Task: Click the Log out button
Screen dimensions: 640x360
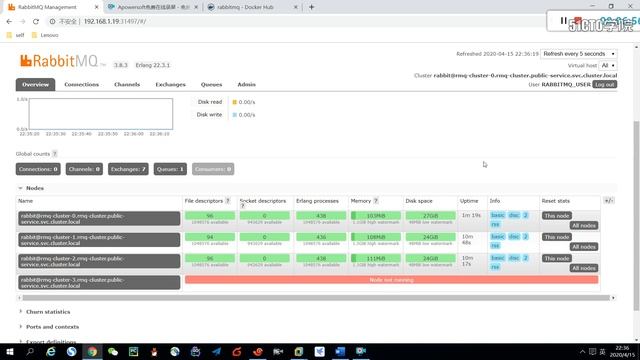Action: click(604, 84)
